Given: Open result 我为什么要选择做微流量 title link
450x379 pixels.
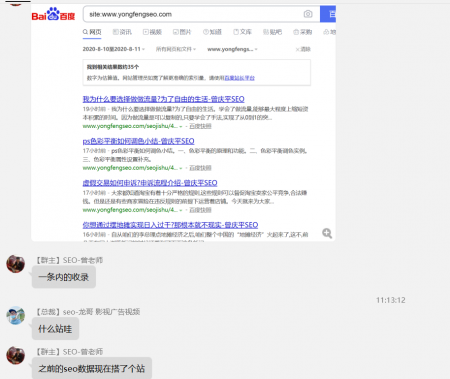Looking at the screenshot, I should coord(163,99).
